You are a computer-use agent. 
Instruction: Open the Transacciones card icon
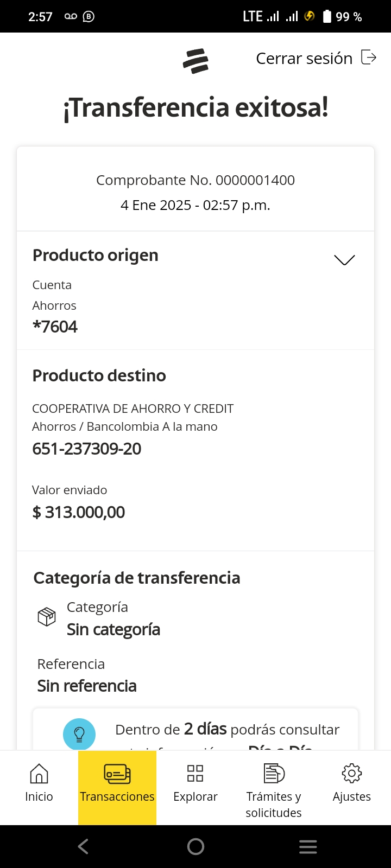[x=117, y=774]
